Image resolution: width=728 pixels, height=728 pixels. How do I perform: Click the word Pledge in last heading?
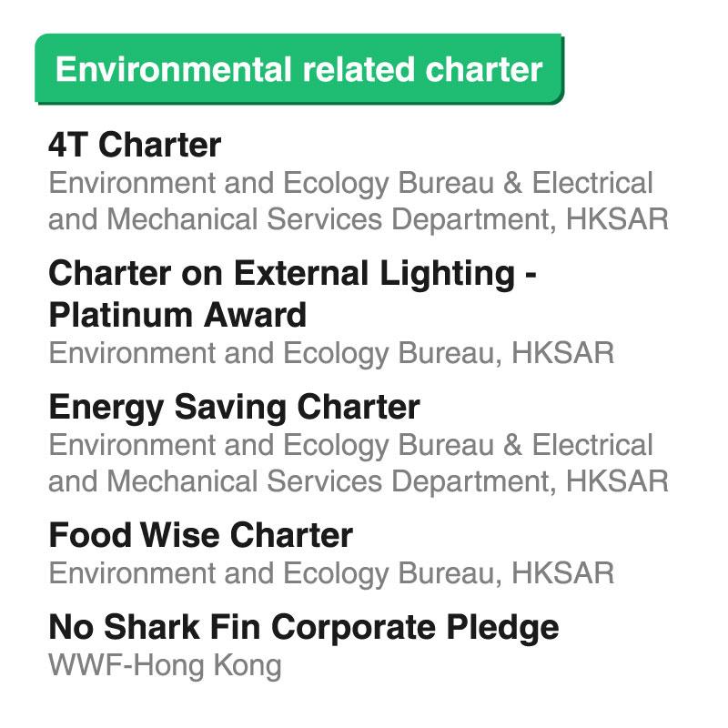(503, 628)
